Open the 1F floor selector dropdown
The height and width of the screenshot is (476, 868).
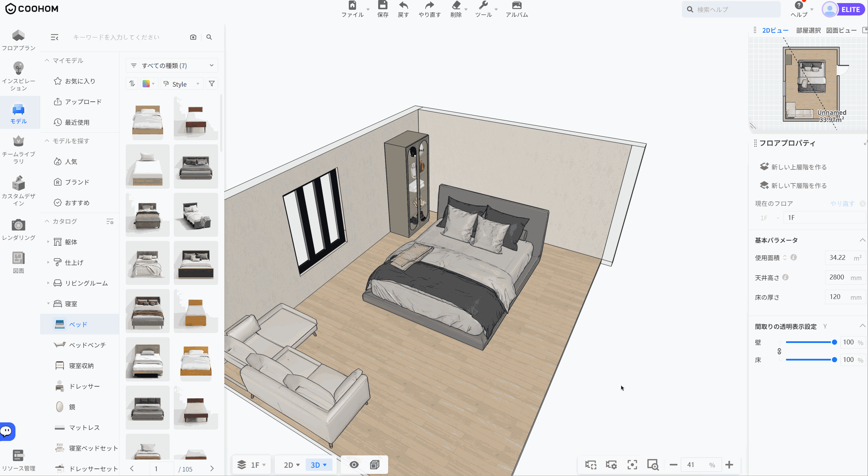(x=252, y=465)
